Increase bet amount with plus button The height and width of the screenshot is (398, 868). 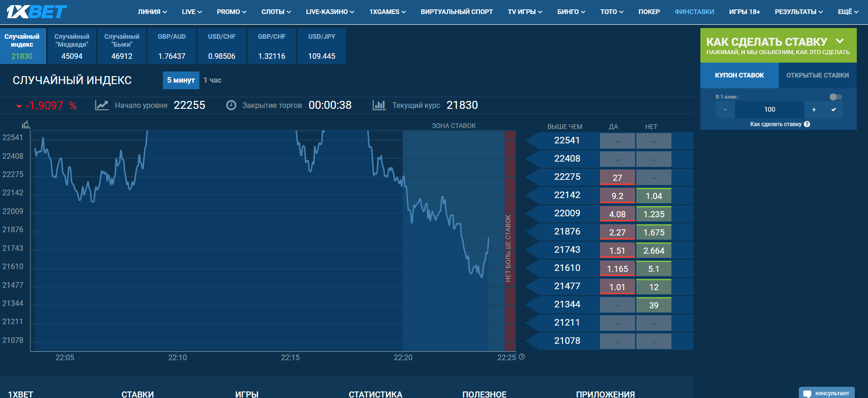coord(814,109)
